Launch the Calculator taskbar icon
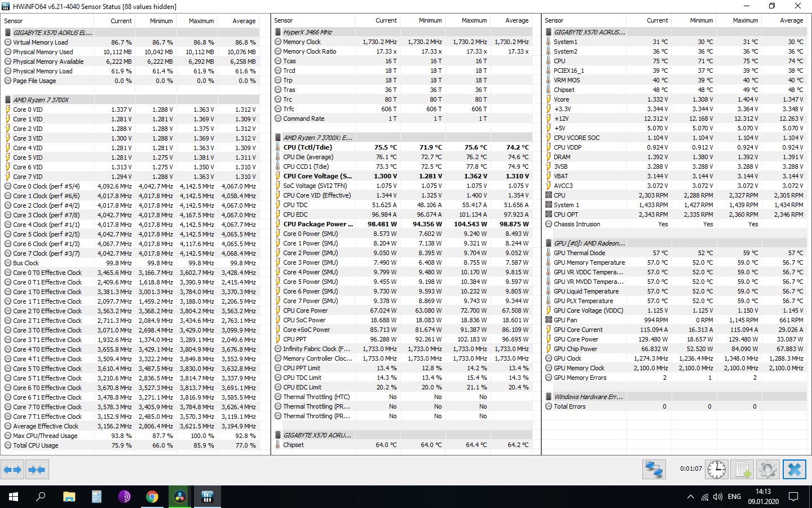This screenshot has height=508, width=812. [96, 497]
